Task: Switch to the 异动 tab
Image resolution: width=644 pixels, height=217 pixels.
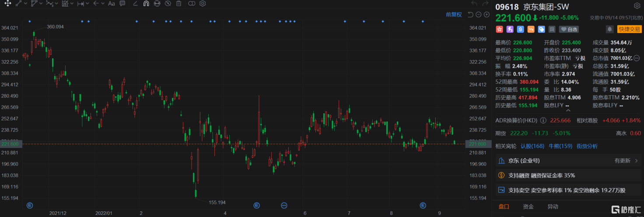Action: click(553, 207)
